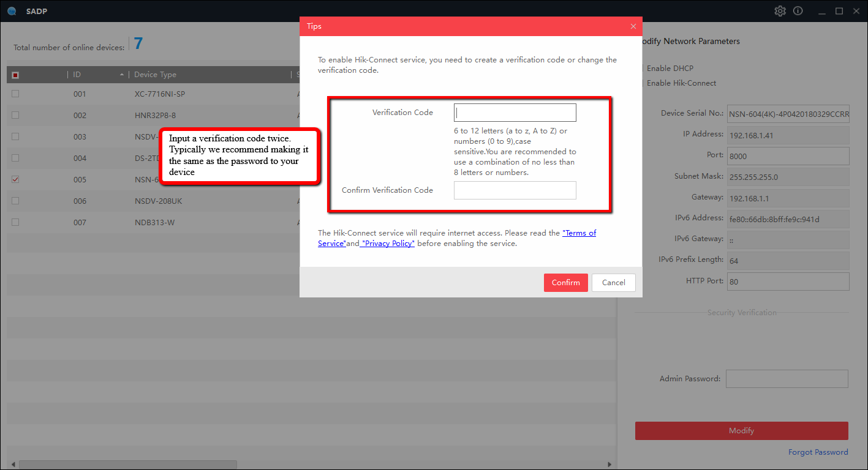868x470 pixels.
Task: Check the box for device 003
Action: (x=15, y=136)
